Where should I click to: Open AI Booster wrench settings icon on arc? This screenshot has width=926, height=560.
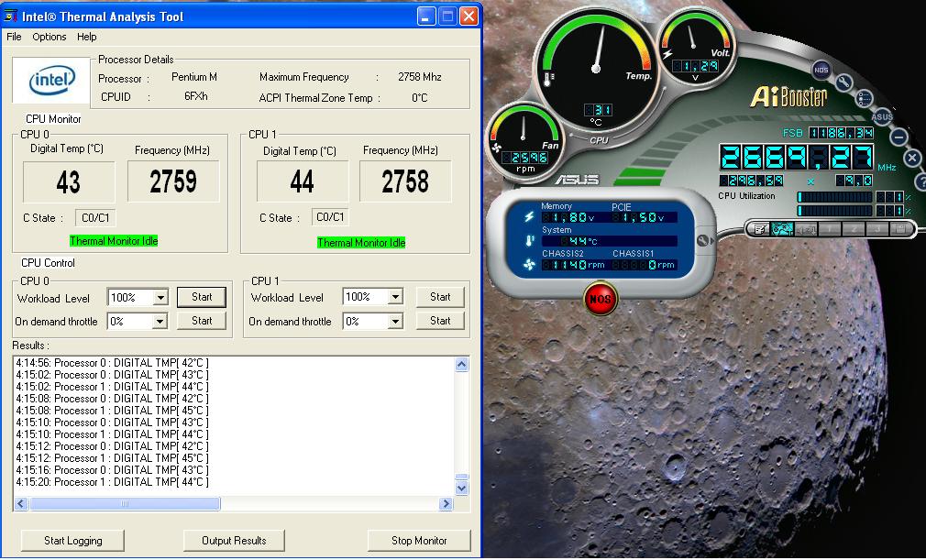(843, 82)
